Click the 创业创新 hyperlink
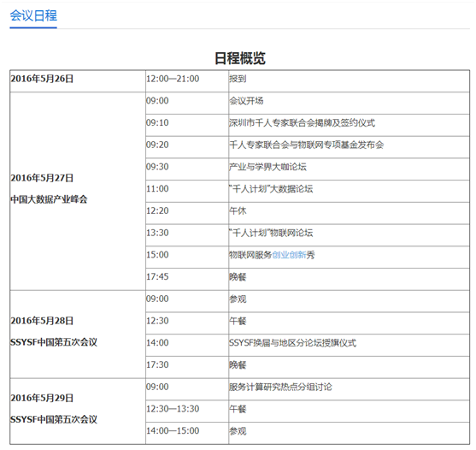 click(289, 255)
